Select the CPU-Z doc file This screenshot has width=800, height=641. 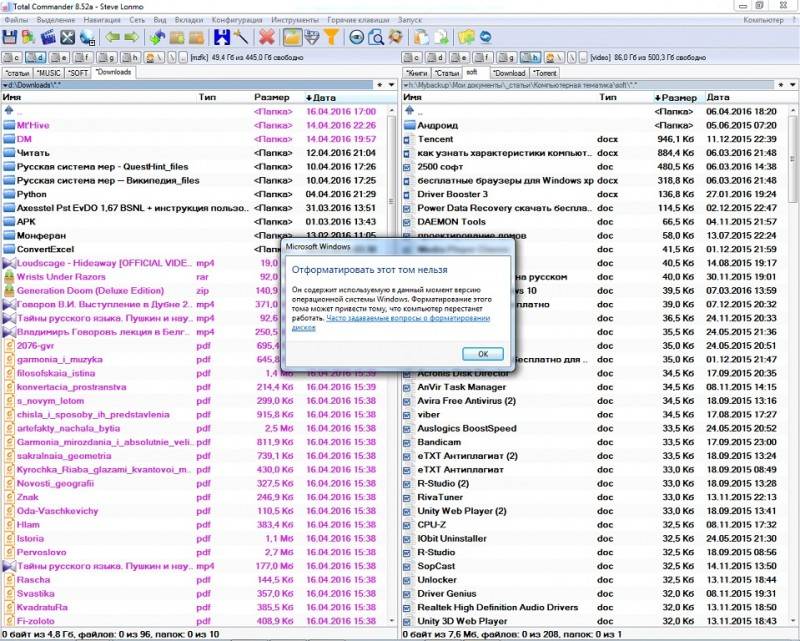coord(595,525)
